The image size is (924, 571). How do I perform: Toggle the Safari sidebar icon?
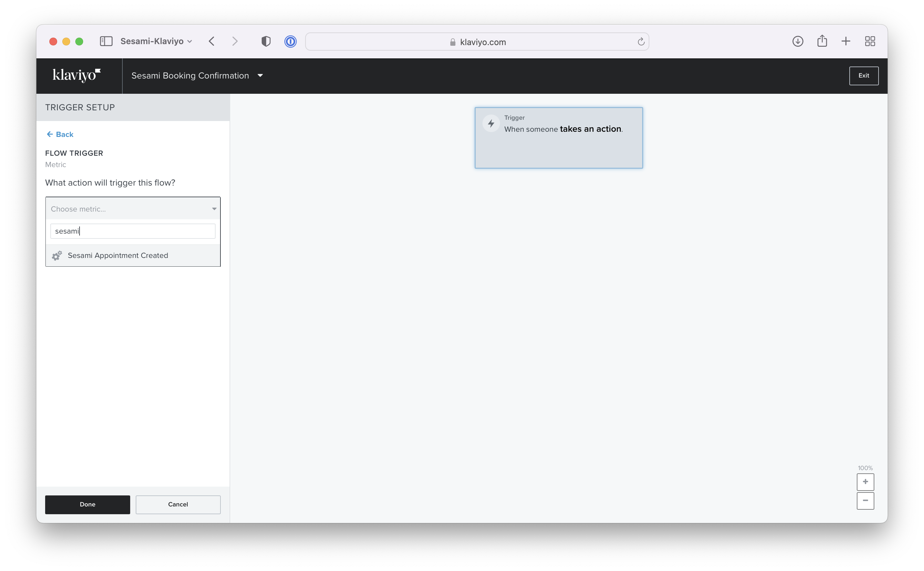click(106, 41)
